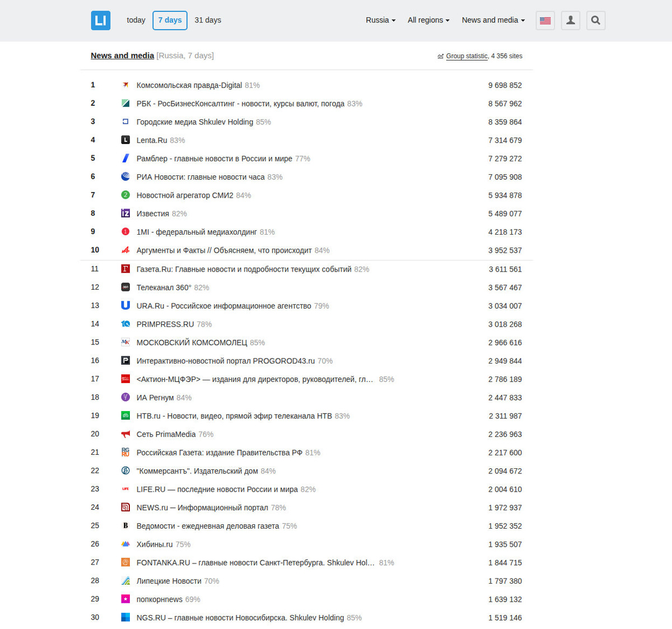This screenshot has height=629, width=672.
Task: Click the Телеканал 360 favicon
Action: coord(125,287)
